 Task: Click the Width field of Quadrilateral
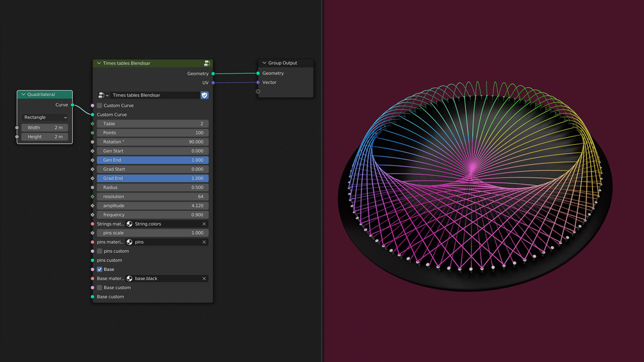45,128
